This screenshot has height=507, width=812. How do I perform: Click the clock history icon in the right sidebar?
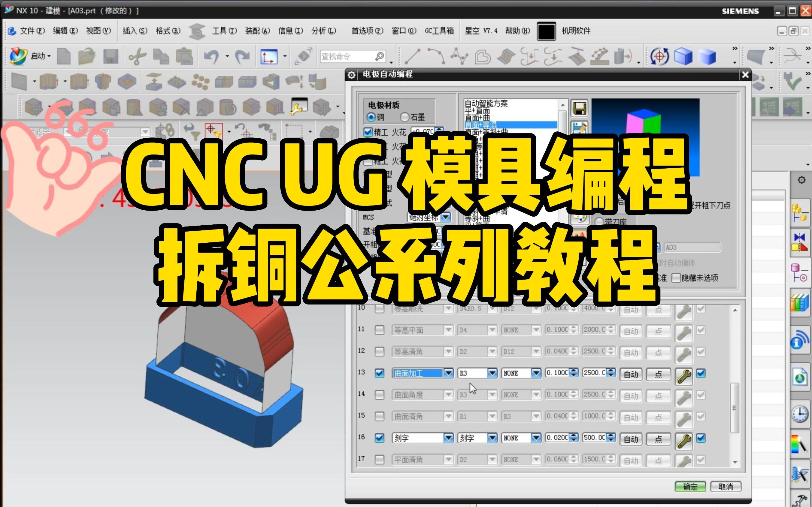(x=800, y=414)
